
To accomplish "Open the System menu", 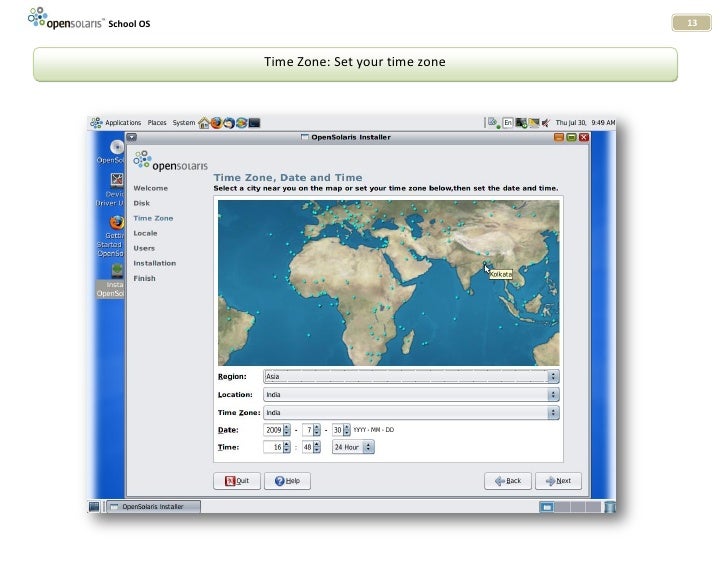I will (183, 123).
